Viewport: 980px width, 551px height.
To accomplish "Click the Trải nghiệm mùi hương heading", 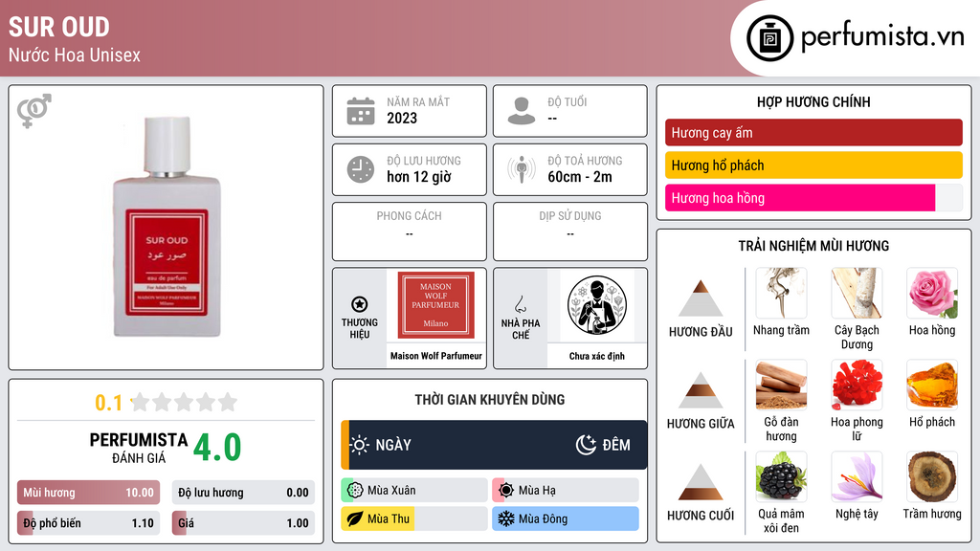I will pyautogui.click(x=813, y=246).
